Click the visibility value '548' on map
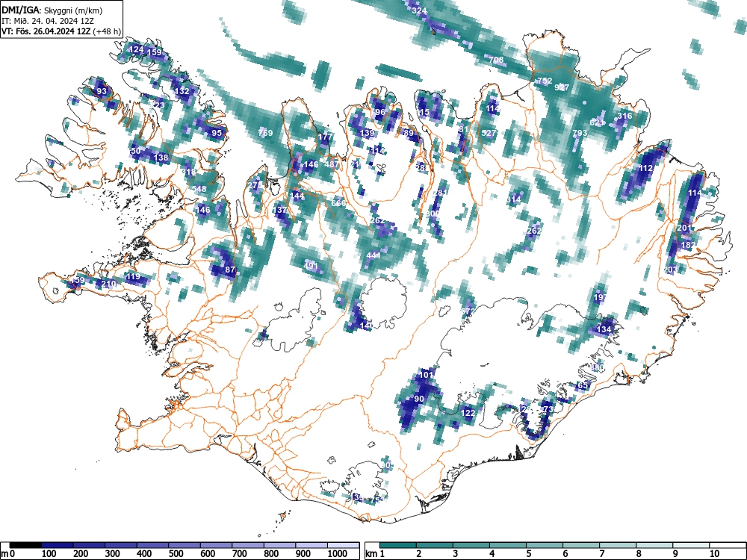747x560 pixels. click(199, 189)
